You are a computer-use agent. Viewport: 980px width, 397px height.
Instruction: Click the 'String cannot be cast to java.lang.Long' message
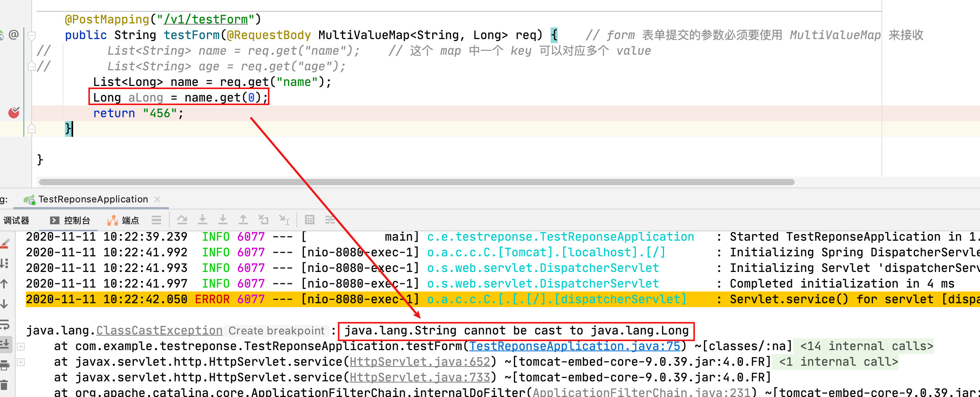click(x=516, y=331)
